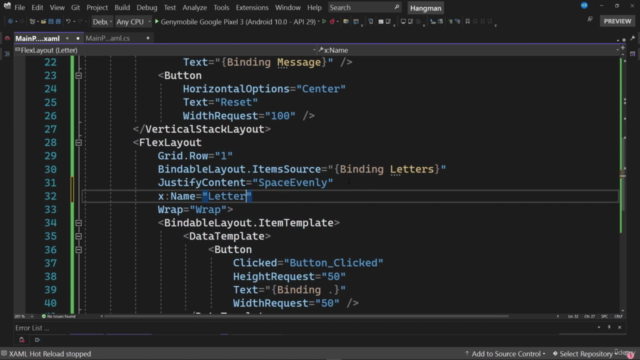Open the Analyze menu
The height and width of the screenshot is (360, 640).
tap(194, 7)
